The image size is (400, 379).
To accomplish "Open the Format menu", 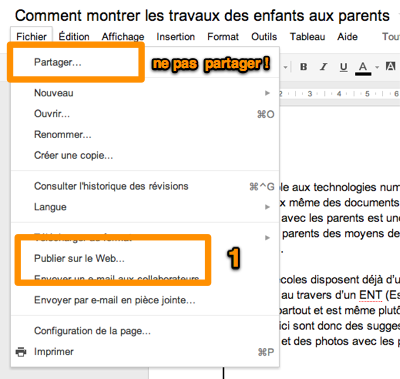I will [x=223, y=36].
